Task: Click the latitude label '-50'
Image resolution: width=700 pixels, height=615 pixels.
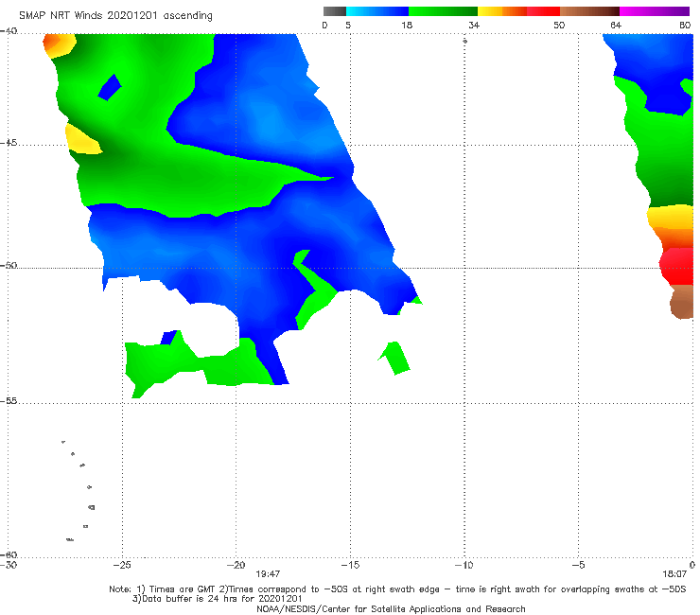Action: (x=9, y=266)
